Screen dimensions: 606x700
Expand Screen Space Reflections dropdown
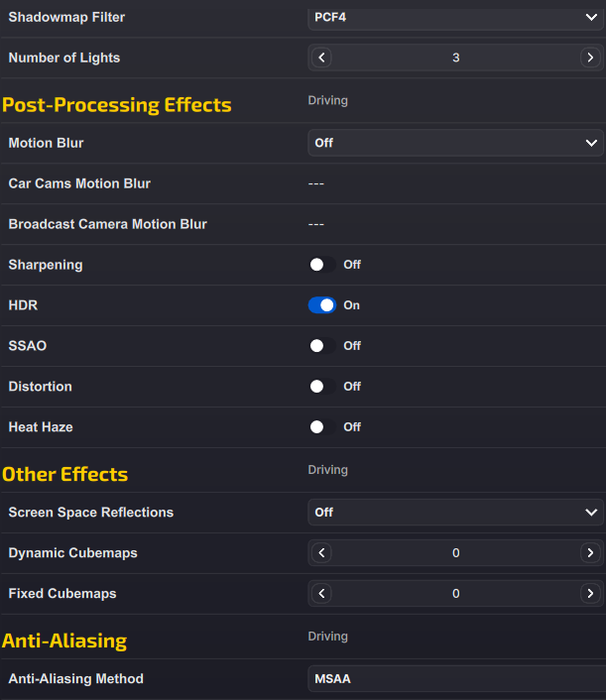(455, 513)
